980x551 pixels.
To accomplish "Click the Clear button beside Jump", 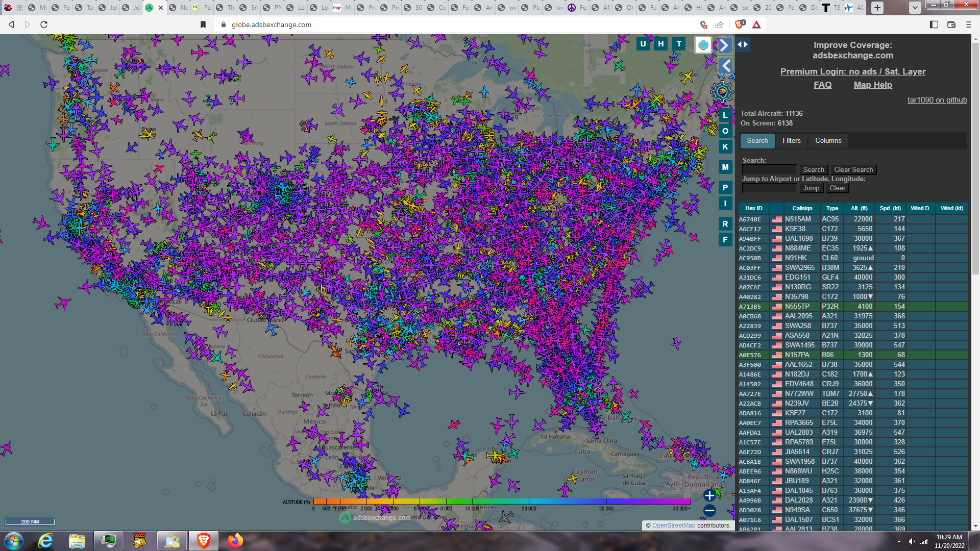I will tap(837, 188).
